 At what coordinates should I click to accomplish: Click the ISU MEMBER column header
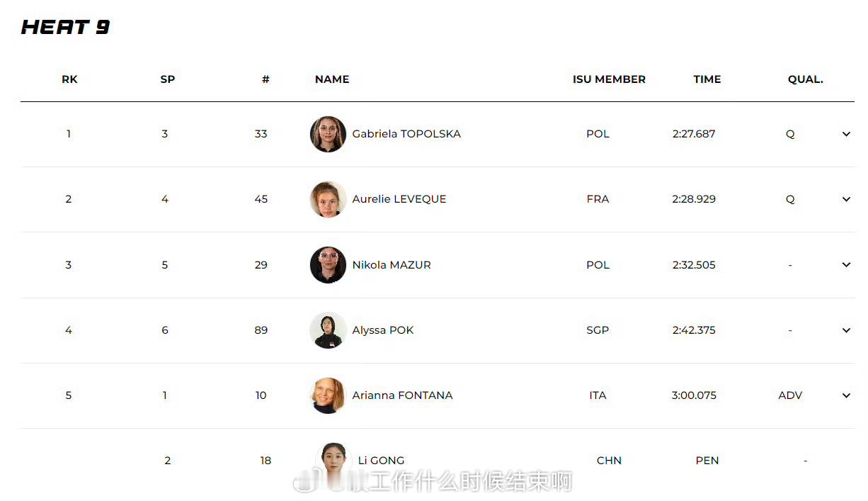tap(609, 79)
